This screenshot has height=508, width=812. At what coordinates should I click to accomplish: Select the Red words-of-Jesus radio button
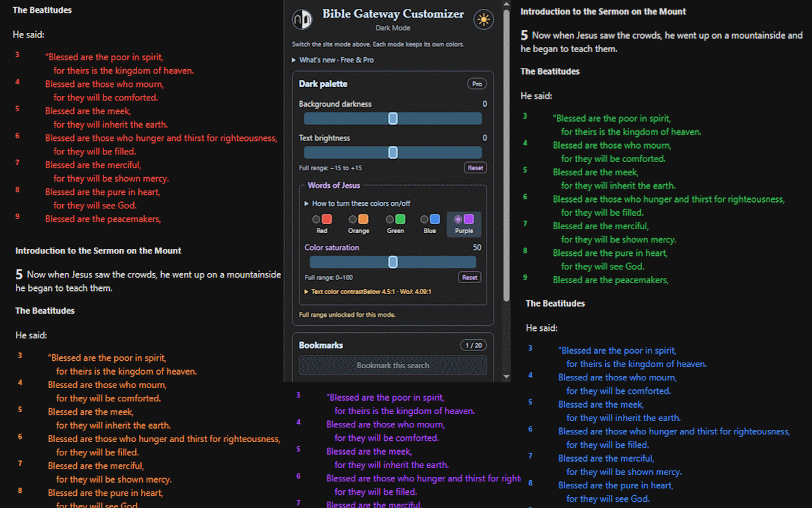[x=317, y=220]
